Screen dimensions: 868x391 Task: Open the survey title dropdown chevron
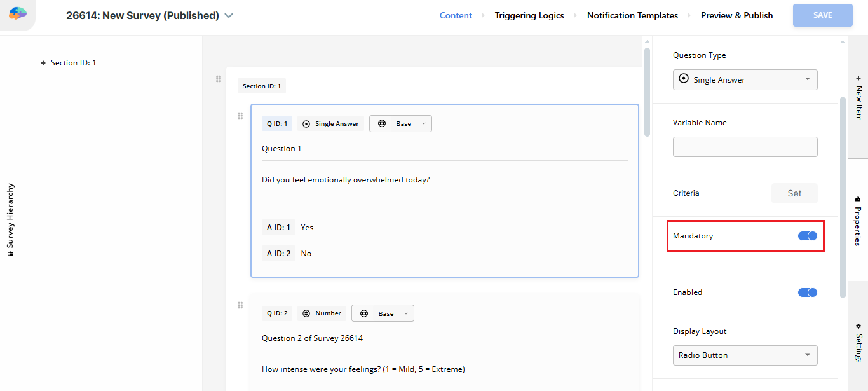tap(229, 16)
